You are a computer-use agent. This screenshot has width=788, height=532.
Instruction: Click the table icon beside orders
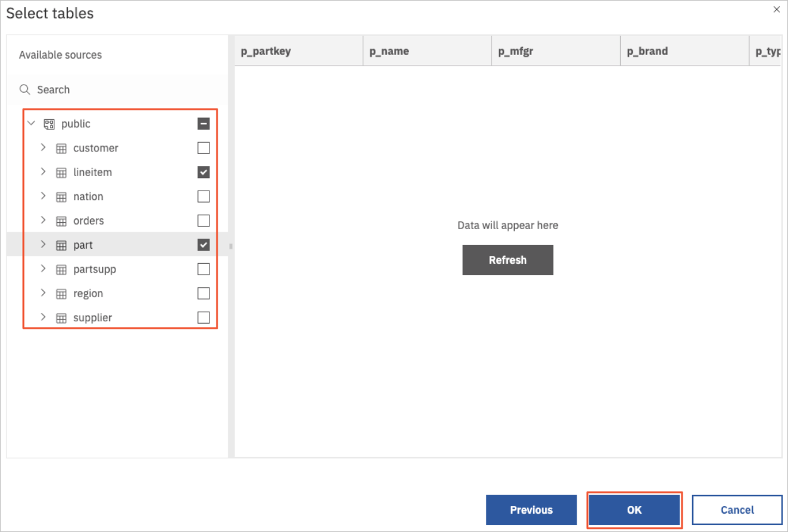click(61, 220)
